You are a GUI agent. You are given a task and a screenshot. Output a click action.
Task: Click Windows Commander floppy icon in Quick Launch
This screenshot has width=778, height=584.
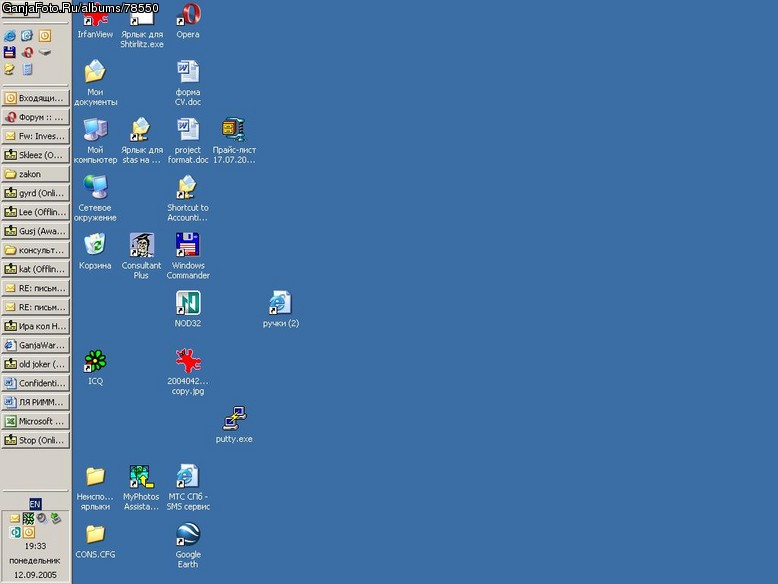[x=9, y=52]
